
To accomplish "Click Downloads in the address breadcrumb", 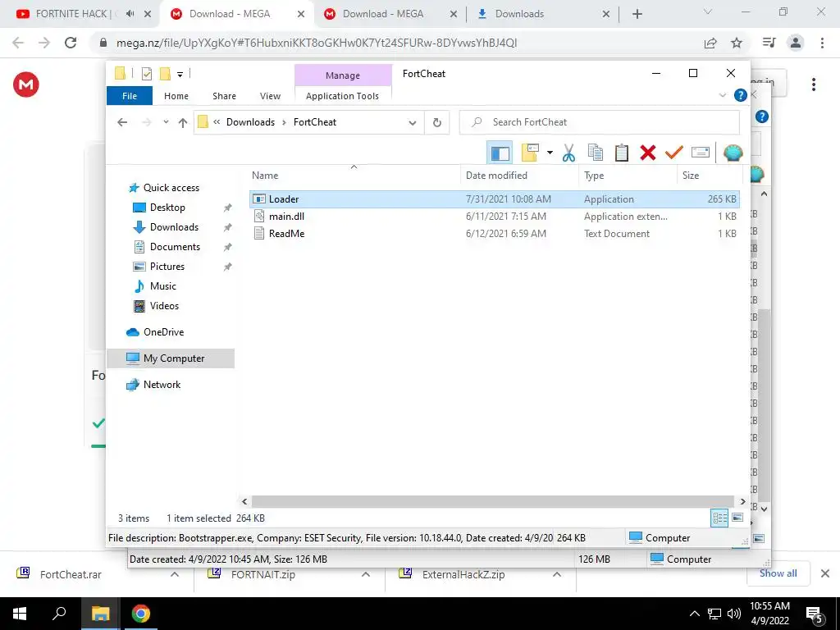I will pyautogui.click(x=250, y=122).
